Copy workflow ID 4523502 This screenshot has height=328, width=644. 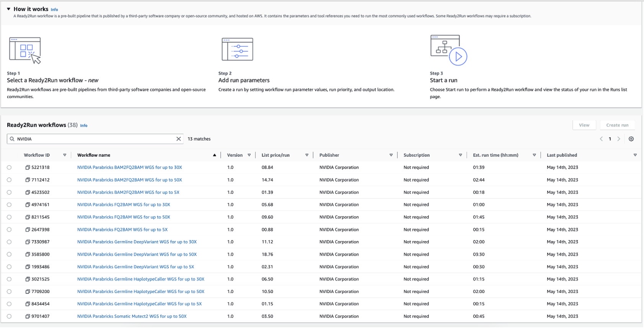(28, 192)
